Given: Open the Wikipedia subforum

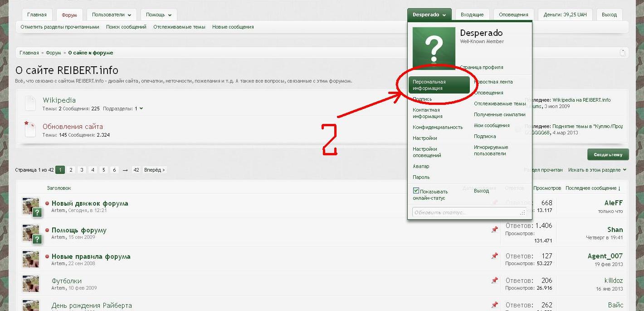Looking at the screenshot, I should click(59, 100).
